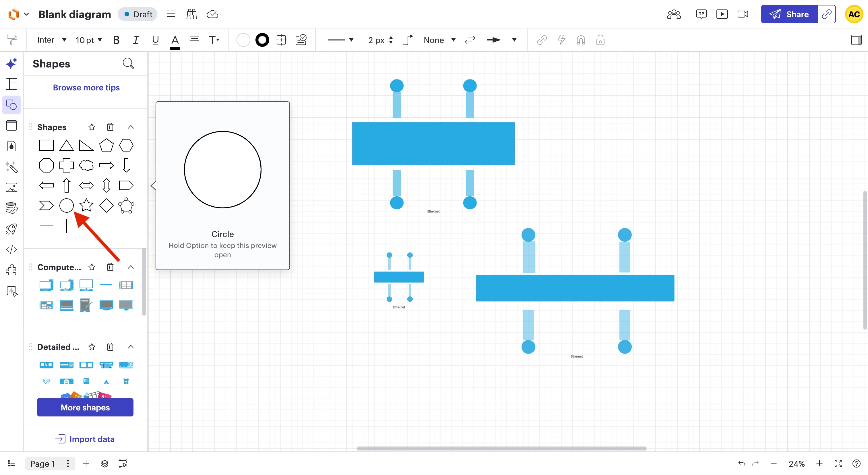
Task: Click the search icon in Shapes panel
Action: point(128,64)
